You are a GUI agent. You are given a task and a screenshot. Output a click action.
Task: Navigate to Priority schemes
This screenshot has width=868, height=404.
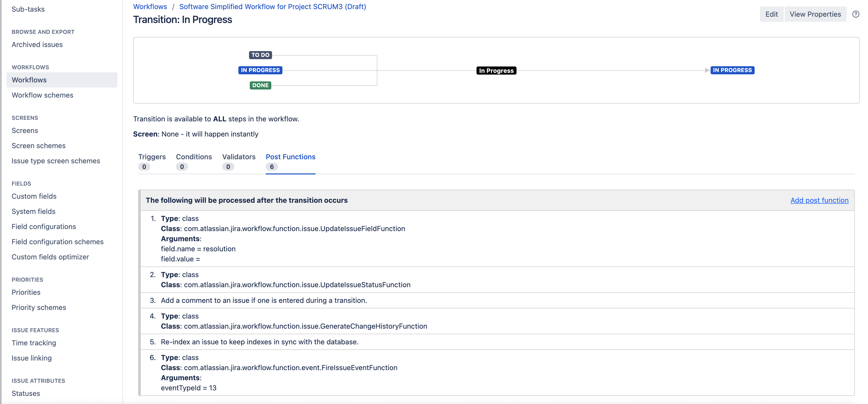tap(39, 308)
